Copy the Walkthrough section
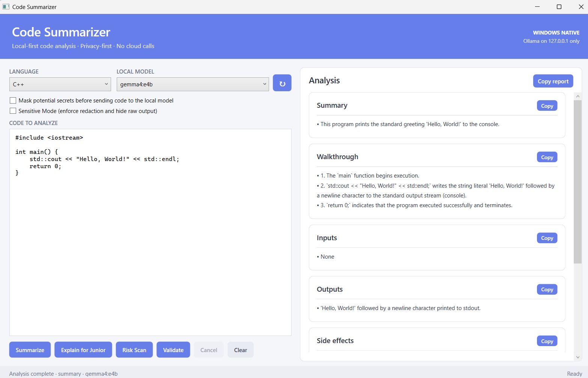588x378 pixels. [547, 157]
